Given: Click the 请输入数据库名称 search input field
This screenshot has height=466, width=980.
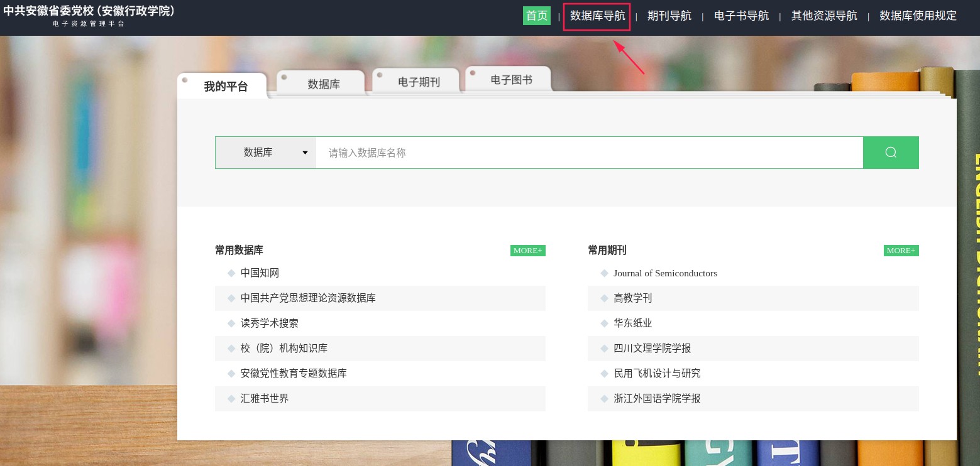Looking at the screenshot, I should click(x=588, y=153).
